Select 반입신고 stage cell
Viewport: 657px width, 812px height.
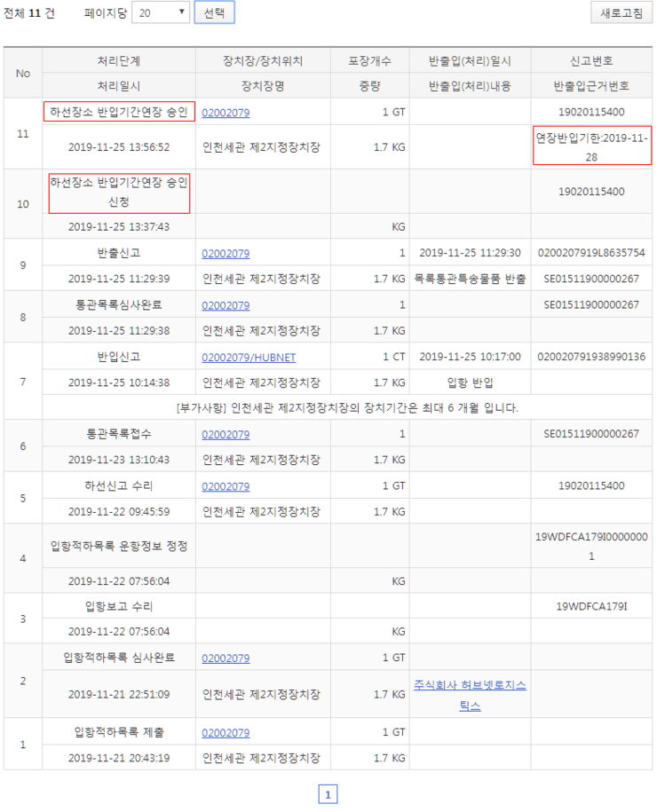coord(119,356)
